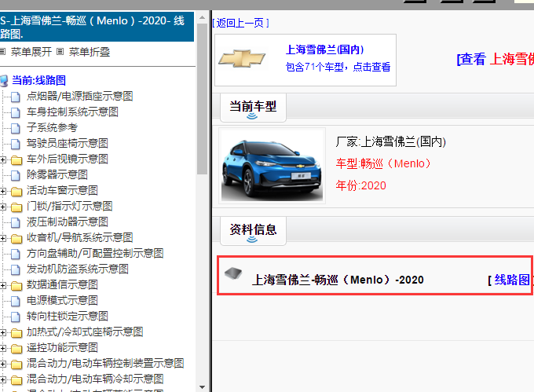Expand the 门锁/指示灯示意图 tree node
Image resolution: width=534 pixels, height=392 pixels.
[x=2, y=207]
